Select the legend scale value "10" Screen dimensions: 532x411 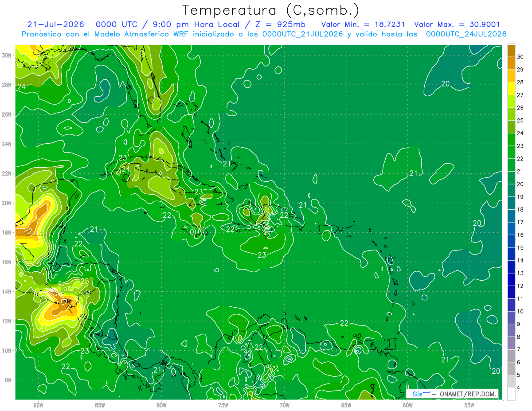coord(520,311)
